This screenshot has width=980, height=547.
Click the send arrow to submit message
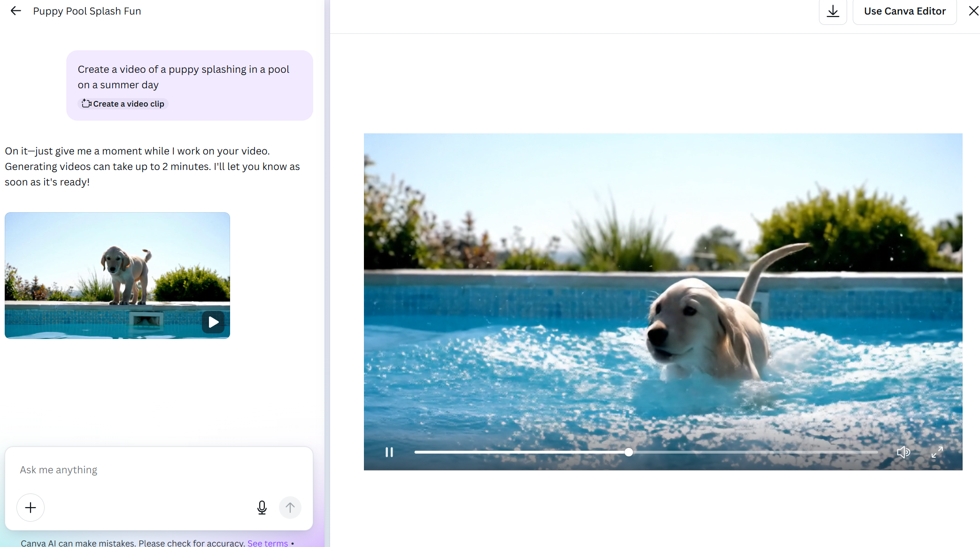290,508
